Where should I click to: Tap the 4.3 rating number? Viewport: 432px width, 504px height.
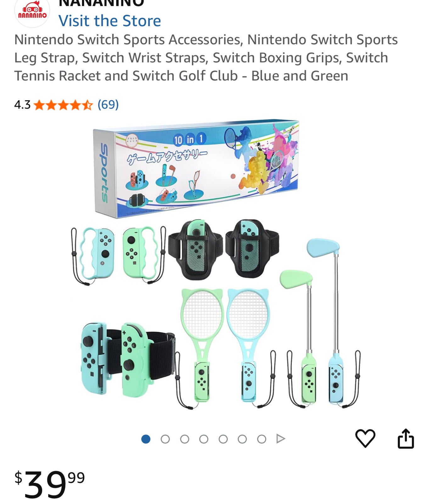[22, 105]
